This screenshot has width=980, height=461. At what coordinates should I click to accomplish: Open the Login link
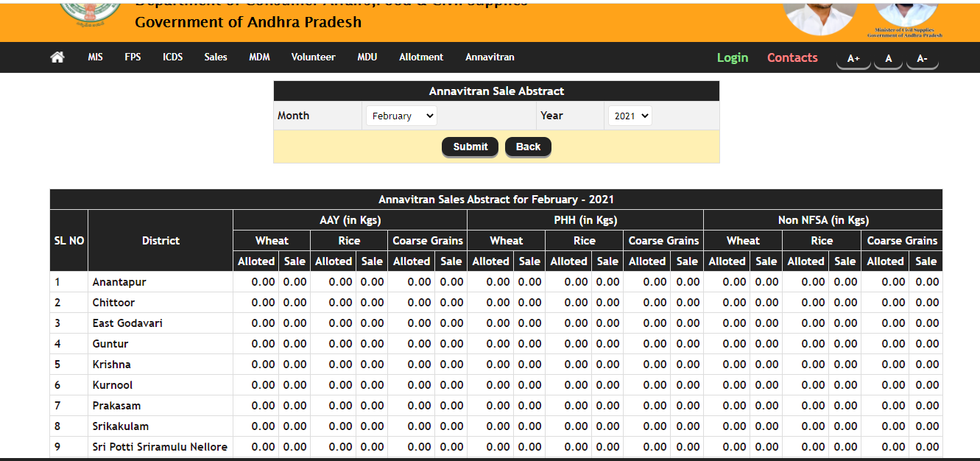pyautogui.click(x=733, y=57)
